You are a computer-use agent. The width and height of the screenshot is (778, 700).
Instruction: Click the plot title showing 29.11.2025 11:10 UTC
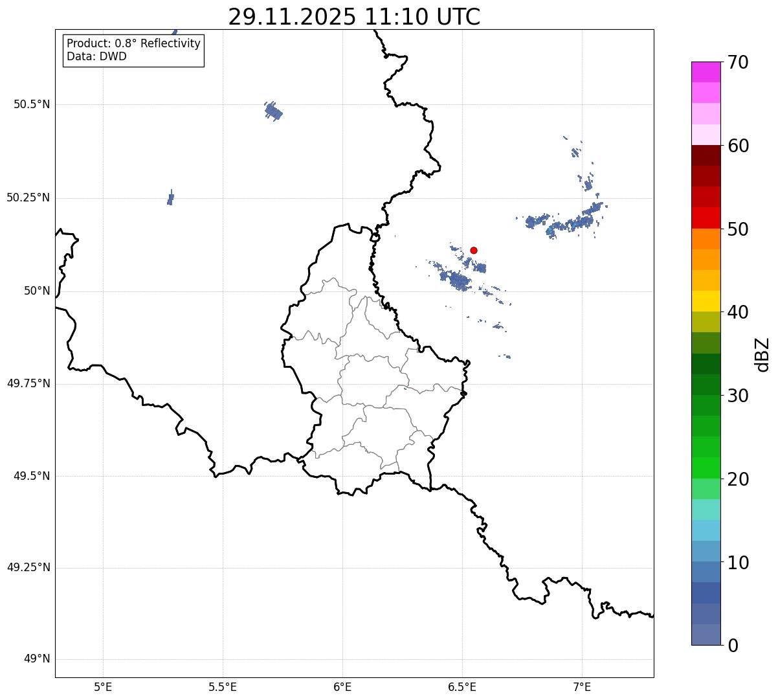(354, 17)
